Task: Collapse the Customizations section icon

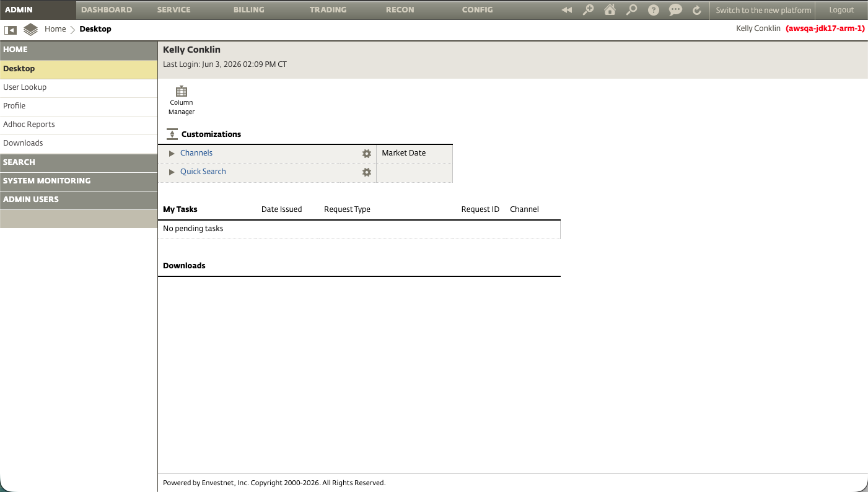Action: click(x=172, y=134)
